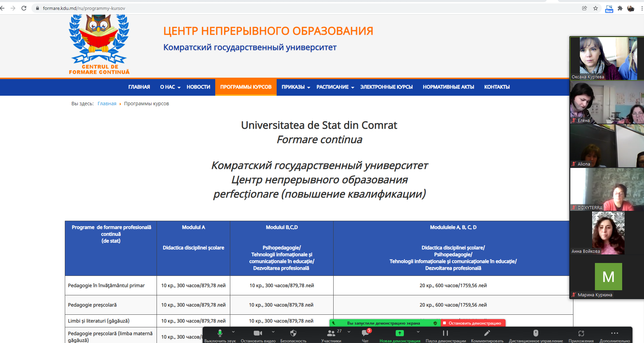Go to the КОНТАКТЫ menu item

point(497,87)
